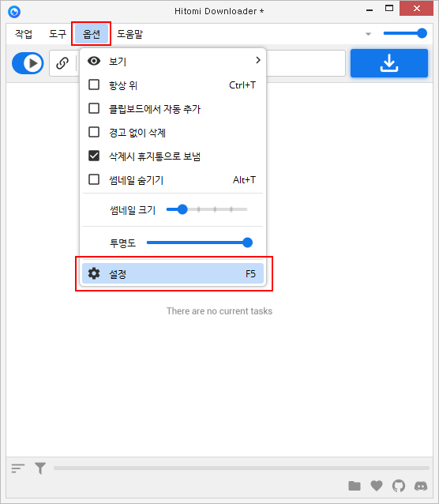Click the eye icon beside 보기

tap(94, 61)
